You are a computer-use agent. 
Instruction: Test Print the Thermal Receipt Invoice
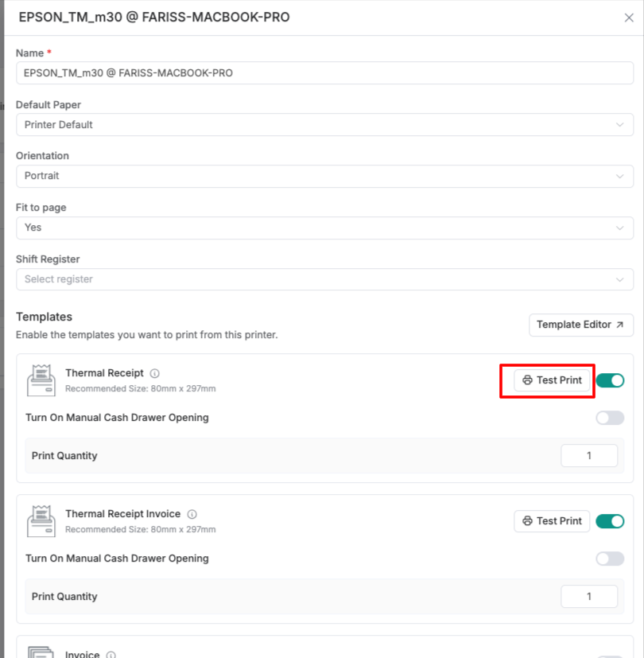click(552, 521)
